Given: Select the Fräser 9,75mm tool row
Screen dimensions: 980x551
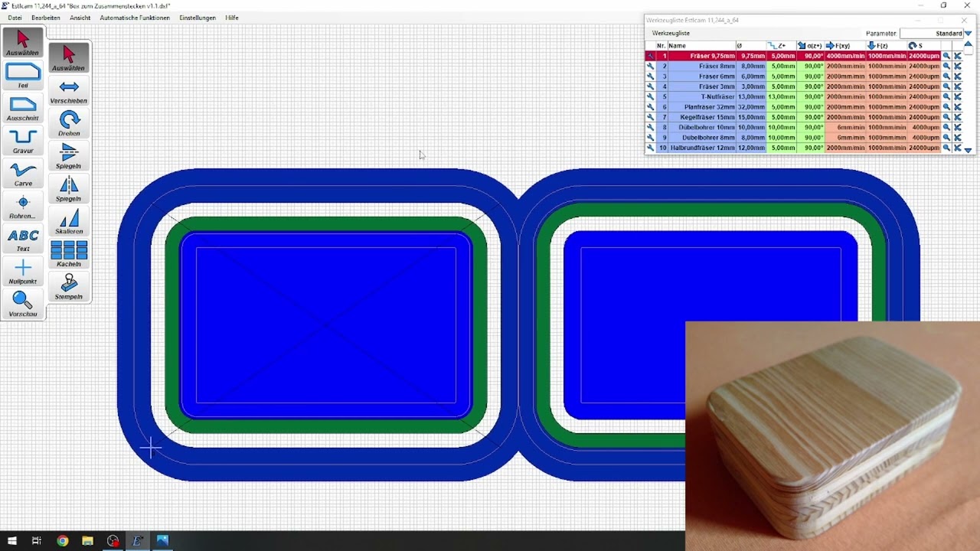Looking at the screenshot, I should tap(799, 56).
